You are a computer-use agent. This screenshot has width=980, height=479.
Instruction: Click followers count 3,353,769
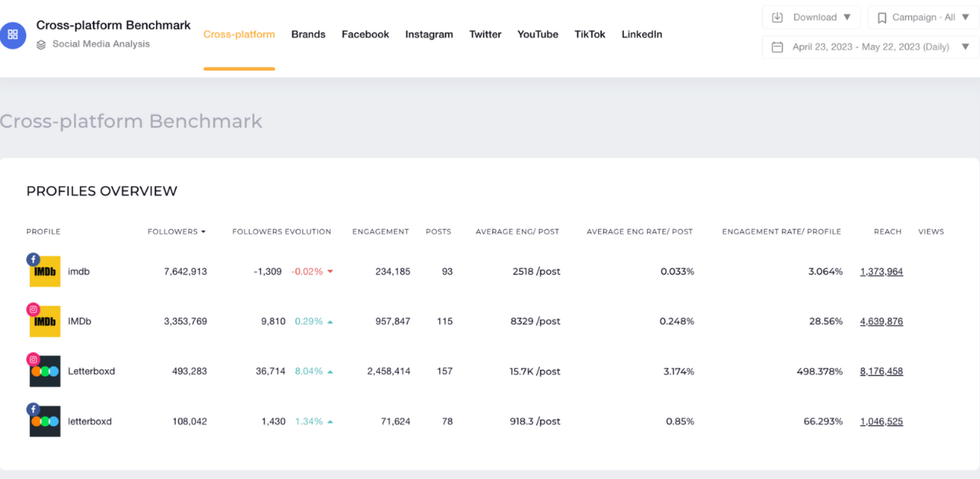tap(186, 321)
